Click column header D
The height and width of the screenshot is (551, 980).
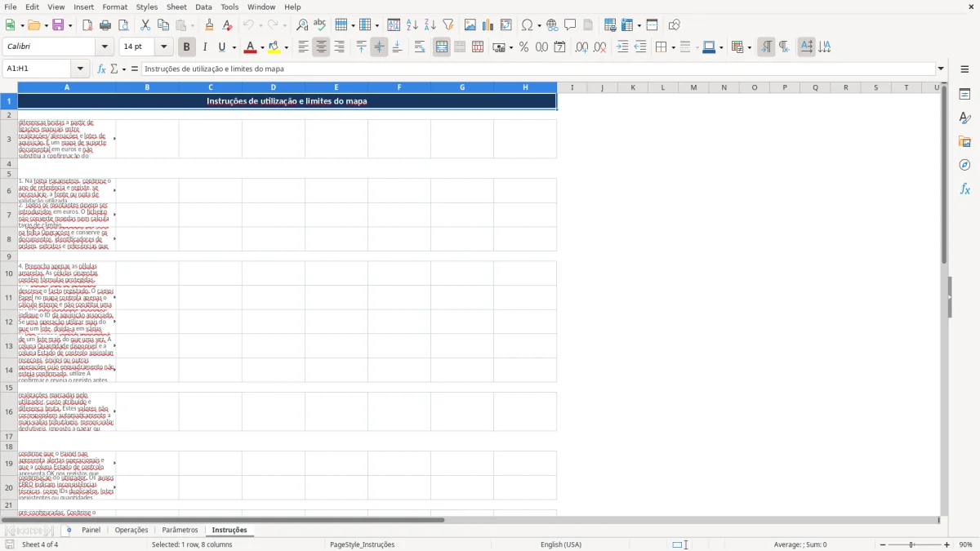[x=274, y=87]
